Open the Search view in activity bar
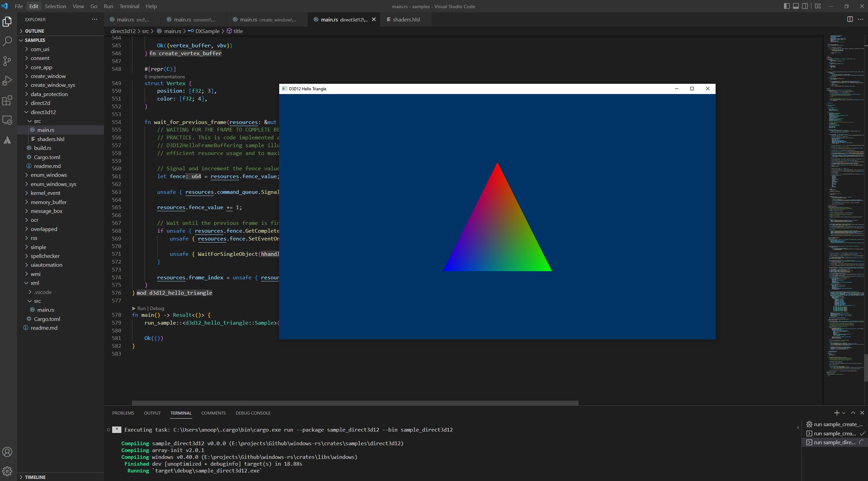868x481 pixels. [7, 41]
